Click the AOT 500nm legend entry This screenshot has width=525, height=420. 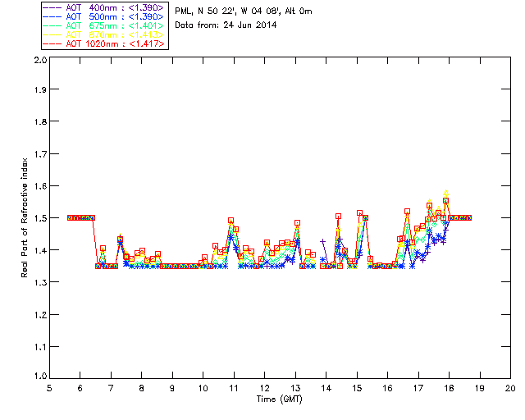click(x=104, y=16)
